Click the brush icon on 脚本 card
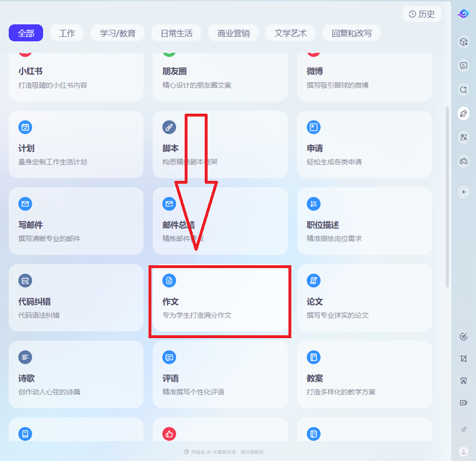Screen dimensions: 476x461 169,127
